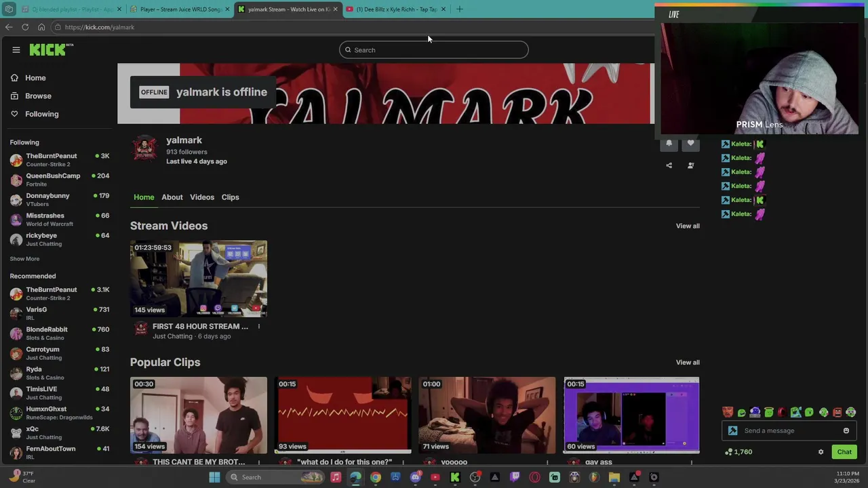Click the taskbar Search box
The image size is (868, 488).
[275, 477]
